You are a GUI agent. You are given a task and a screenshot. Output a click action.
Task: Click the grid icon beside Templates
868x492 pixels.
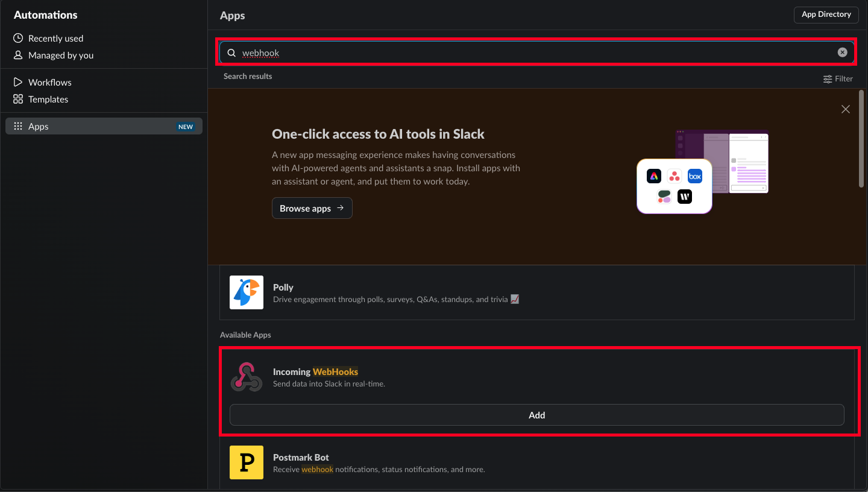tap(18, 99)
